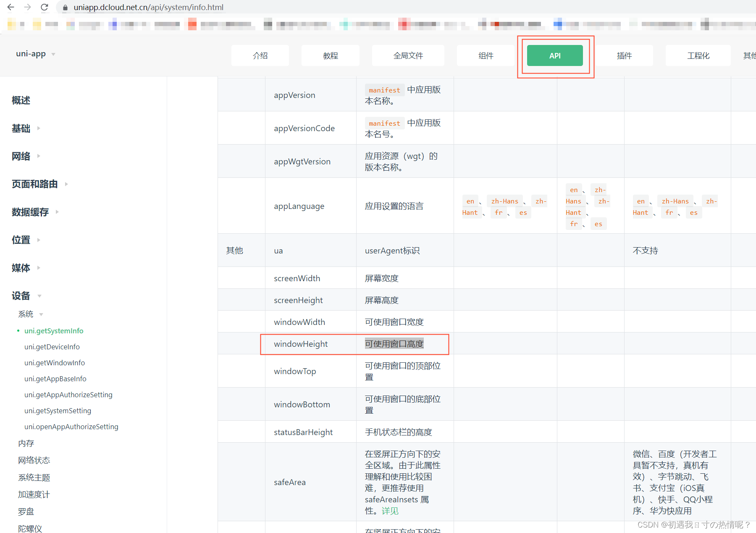This screenshot has height=533, width=756.
Task: Click the 手机状态栏的高度 description
Action: [399, 432]
